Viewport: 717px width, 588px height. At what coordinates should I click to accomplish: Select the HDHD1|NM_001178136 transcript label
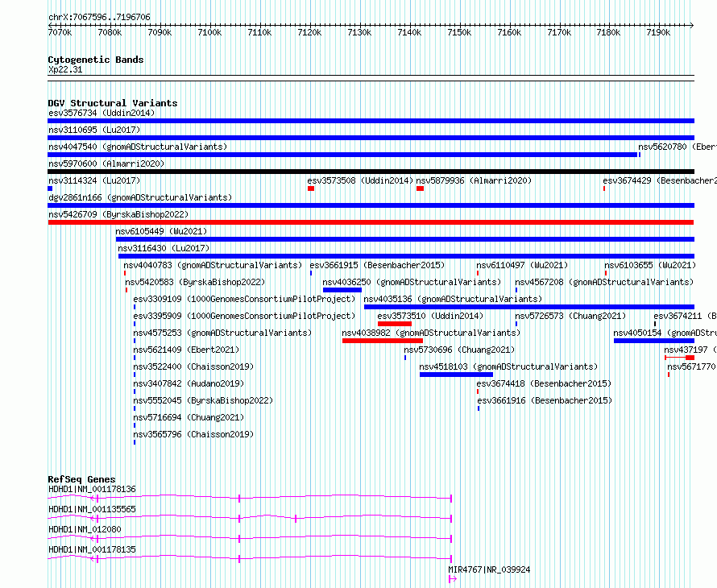(92, 489)
